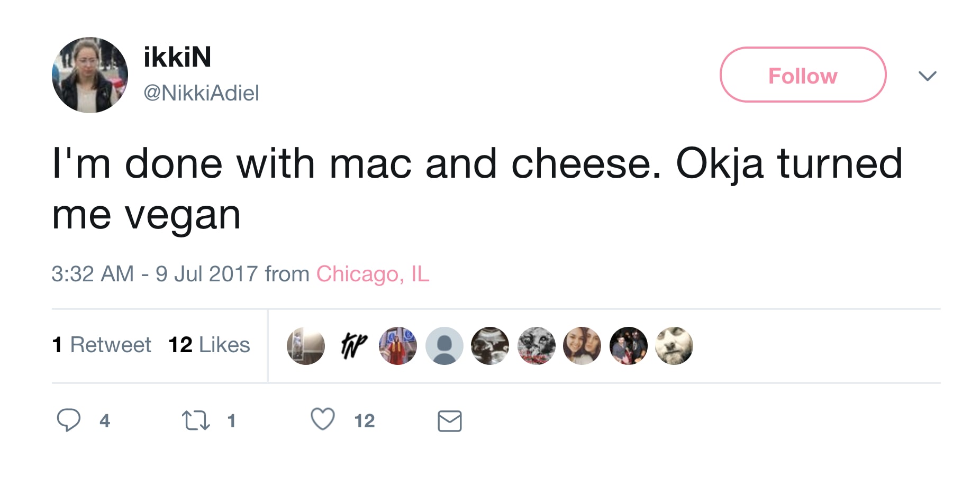The image size is (980, 477).
Task: Open the first liker avatar in row
Action: (306, 346)
